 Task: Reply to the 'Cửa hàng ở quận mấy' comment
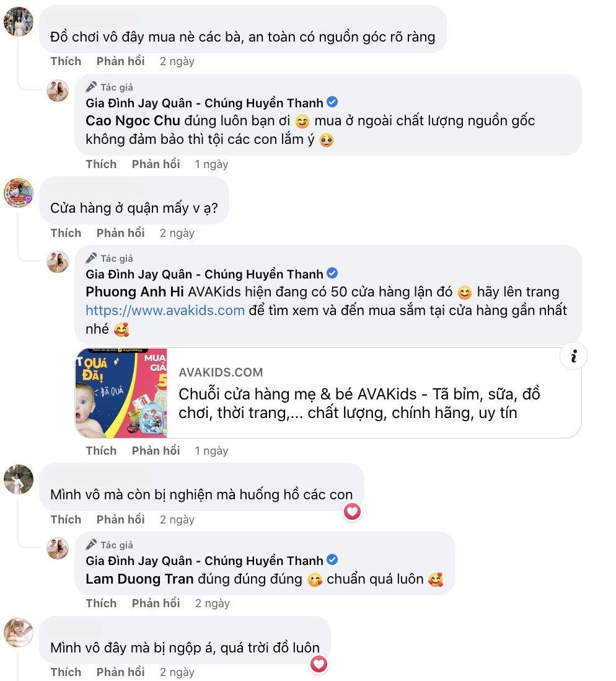click(x=121, y=233)
